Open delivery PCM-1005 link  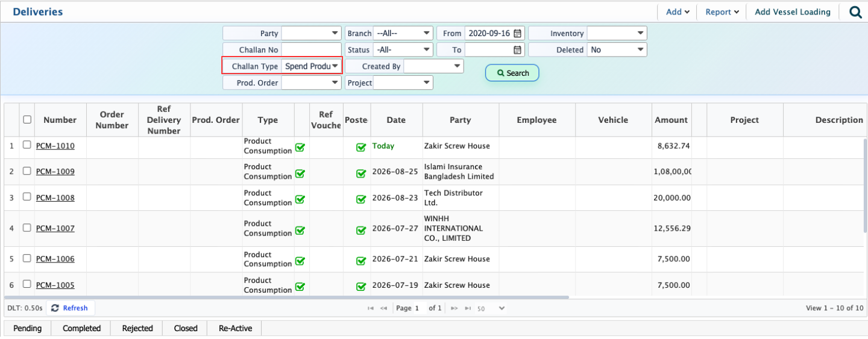point(55,285)
